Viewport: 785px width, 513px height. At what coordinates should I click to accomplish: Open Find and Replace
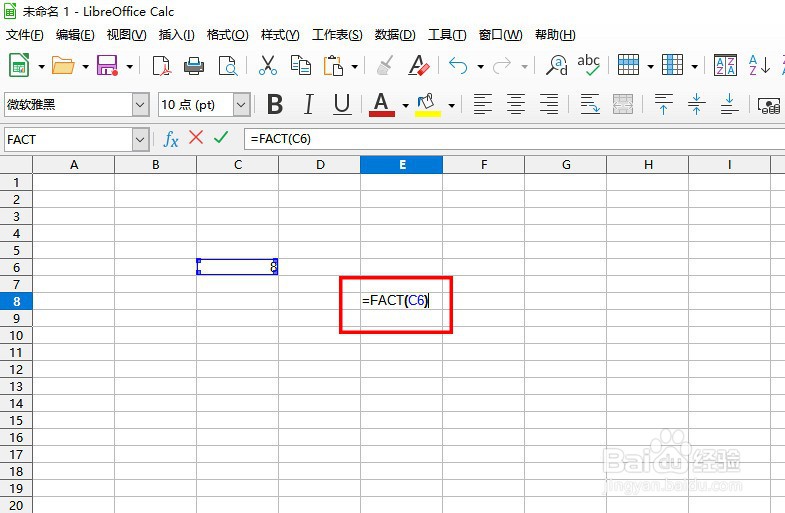(x=556, y=65)
